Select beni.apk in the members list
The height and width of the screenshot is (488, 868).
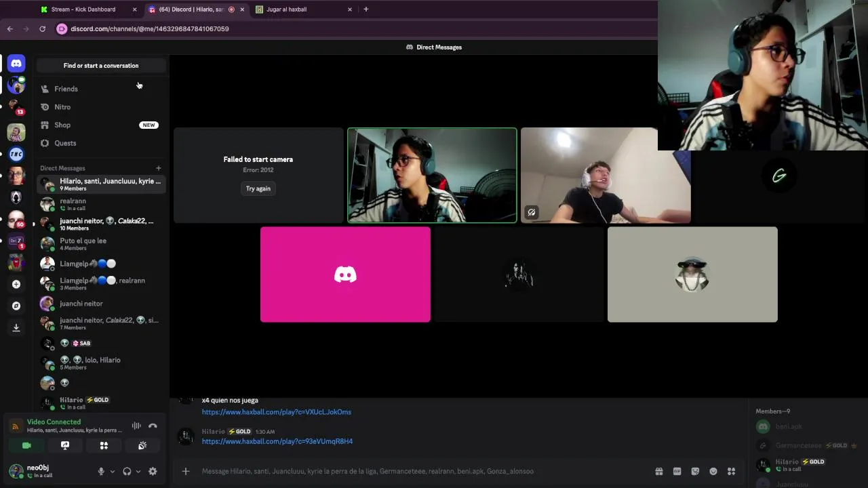point(807,426)
